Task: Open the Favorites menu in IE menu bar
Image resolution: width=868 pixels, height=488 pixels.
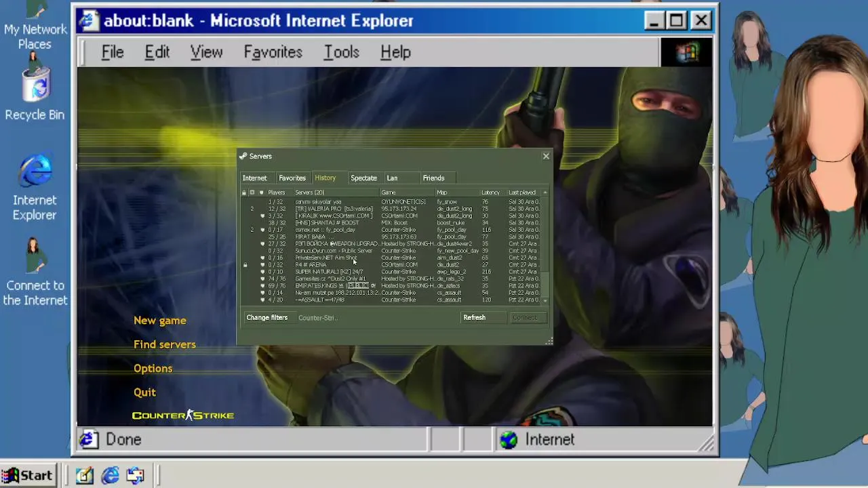Action: tap(273, 52)
